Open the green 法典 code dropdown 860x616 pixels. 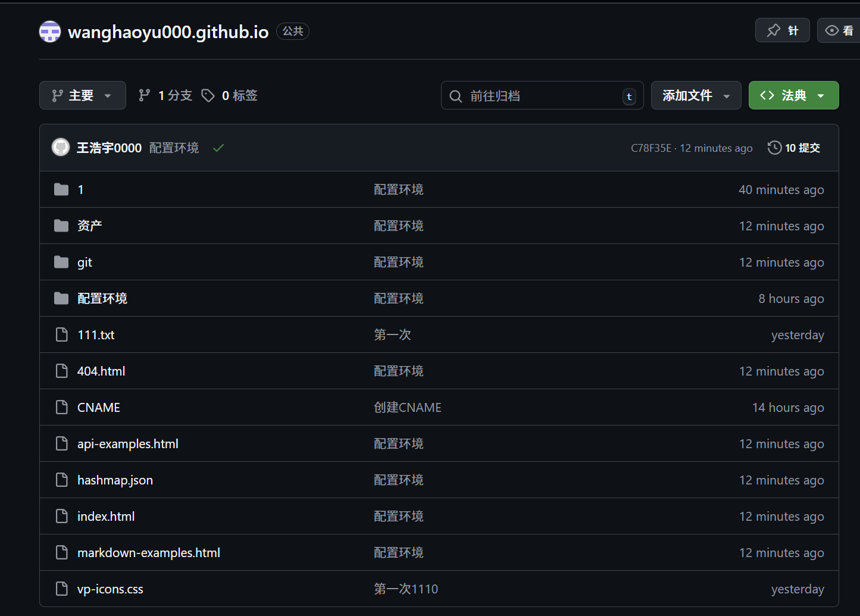pyautogui.click(x=793, y=96)
